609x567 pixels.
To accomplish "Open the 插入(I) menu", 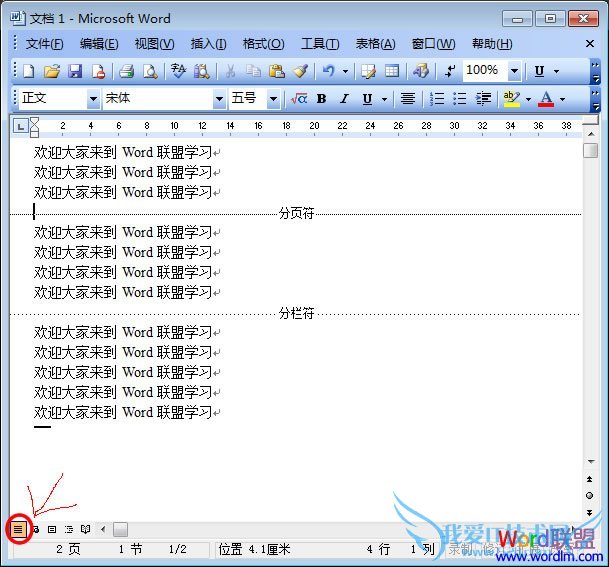I will tap(209, 44).
